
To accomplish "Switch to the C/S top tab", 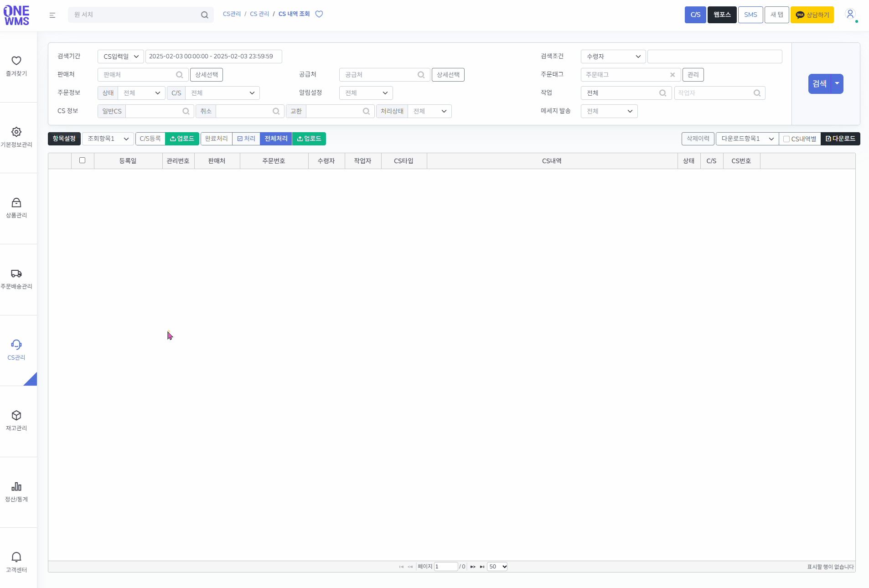I will 695,15.
